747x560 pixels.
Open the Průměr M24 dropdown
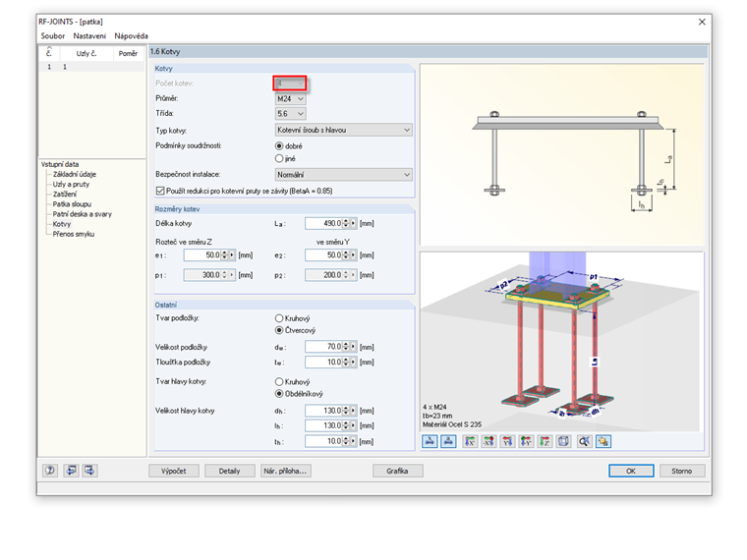coord(291,98)
